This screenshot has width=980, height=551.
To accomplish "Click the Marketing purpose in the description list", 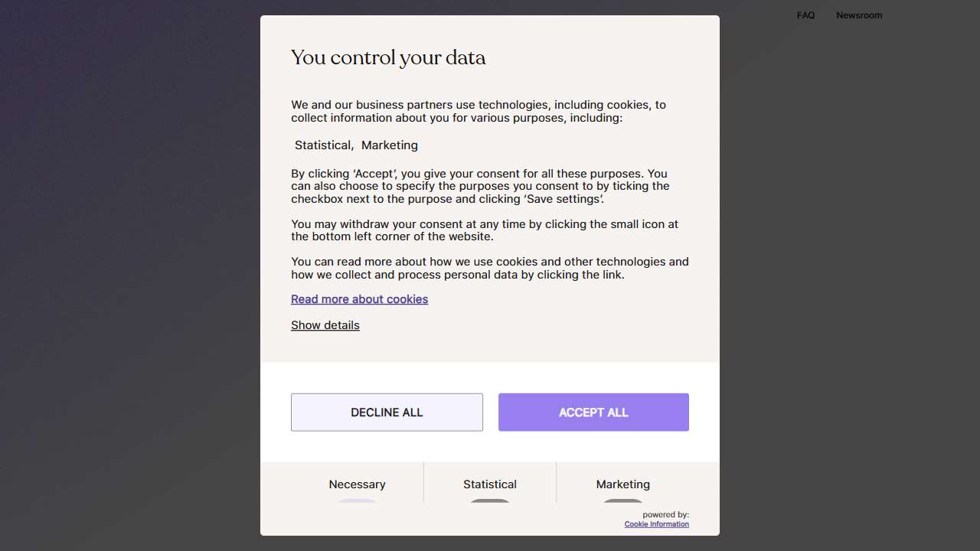I will [x=390, y=145].
